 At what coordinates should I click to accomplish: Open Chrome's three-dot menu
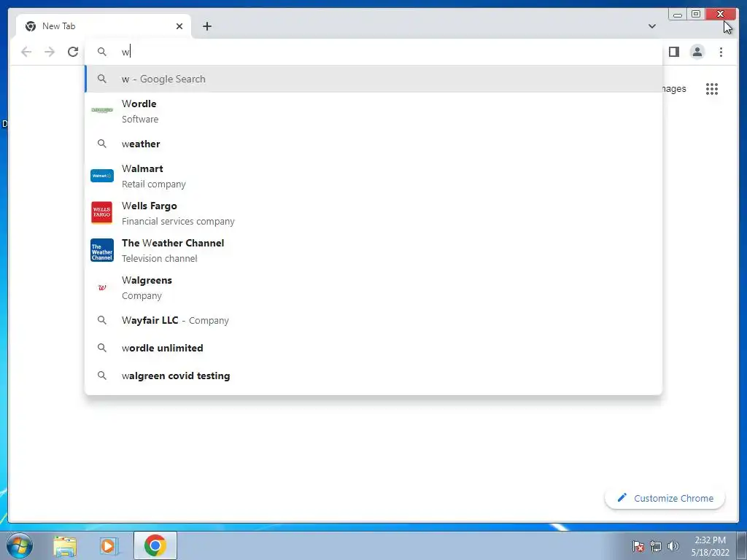point(721,52)
